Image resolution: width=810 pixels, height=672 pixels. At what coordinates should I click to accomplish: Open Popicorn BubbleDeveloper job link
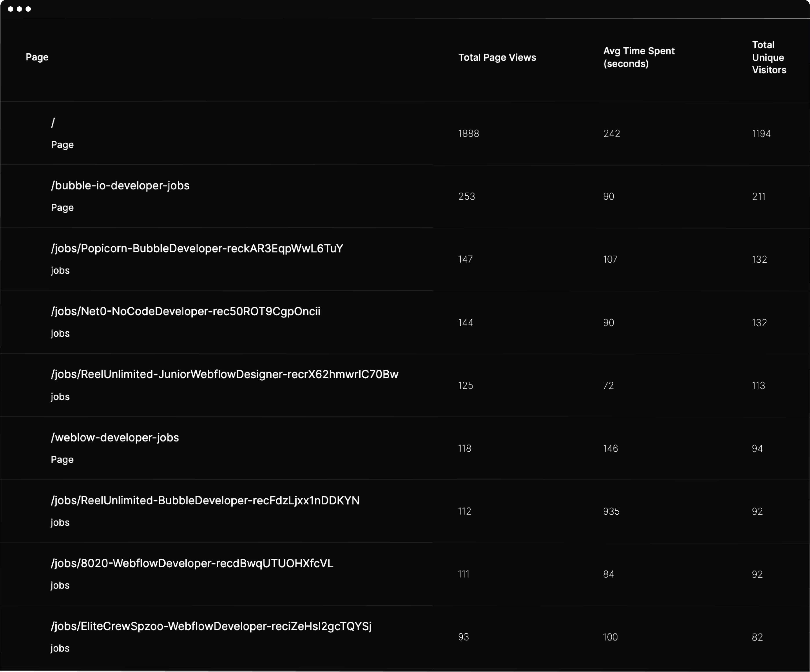pos(197,249)
